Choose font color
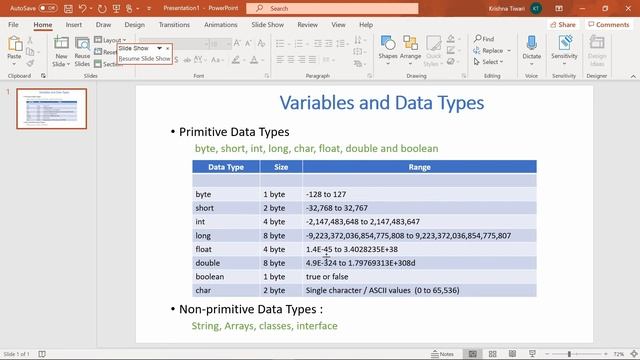Viewport: 640px width, 360px height. pyautogui.click(x=254, y=60)
